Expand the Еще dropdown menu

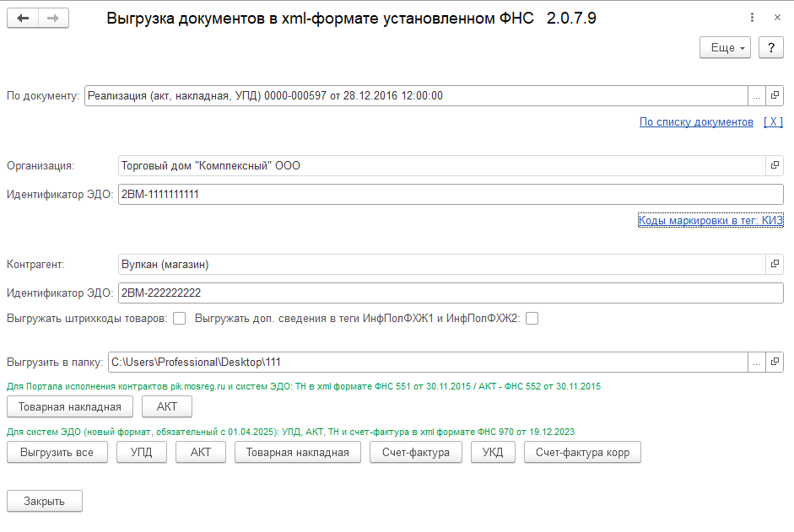[x=725, y=47]
